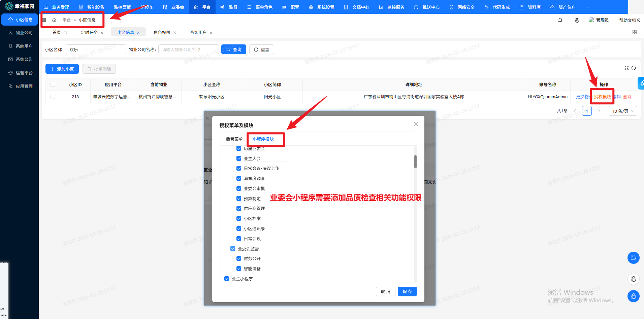Click the notification bell icon
The image size is (644, 319).
560,20
